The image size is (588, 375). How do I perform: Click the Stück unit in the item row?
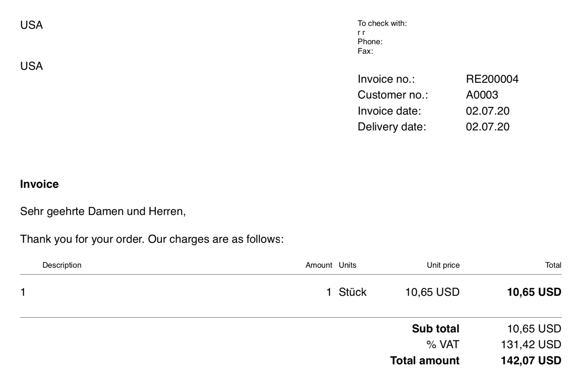pyautogui.click(x=352, y=292)
